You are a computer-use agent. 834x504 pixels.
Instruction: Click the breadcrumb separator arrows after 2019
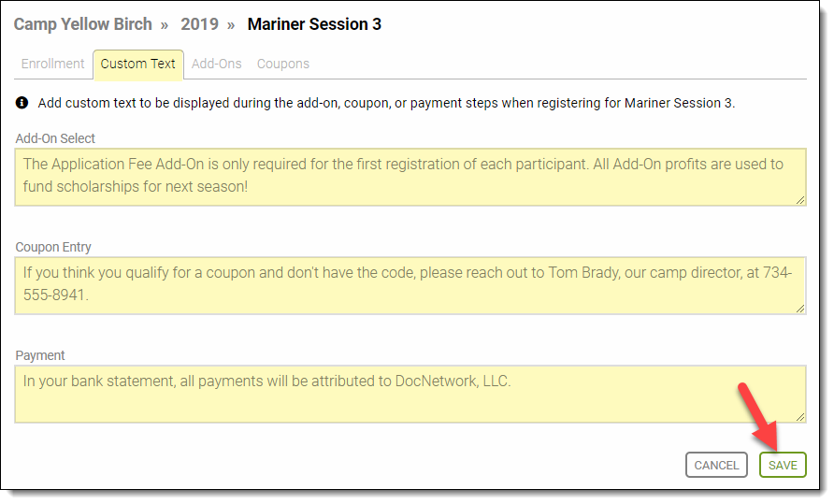[231, 25]
